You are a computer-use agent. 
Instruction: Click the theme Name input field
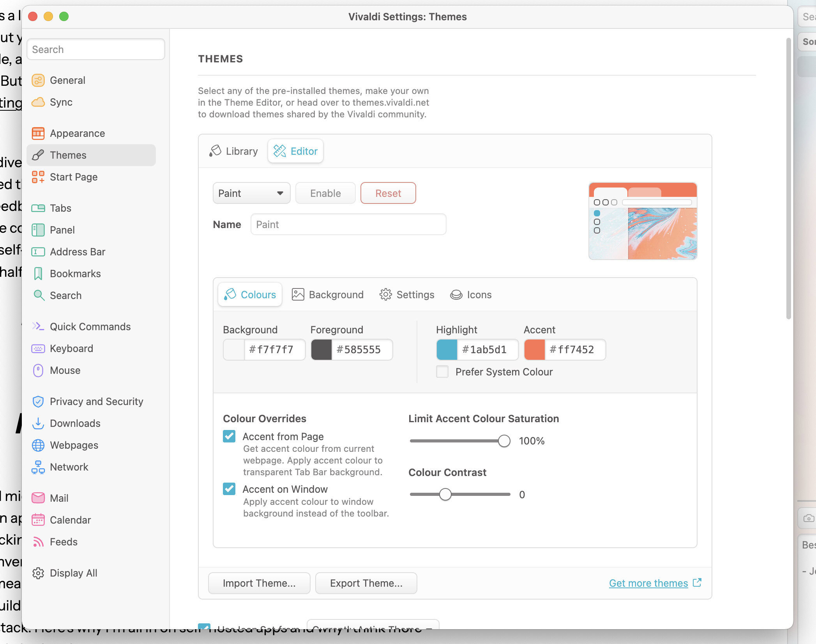[x=348, y=225]
